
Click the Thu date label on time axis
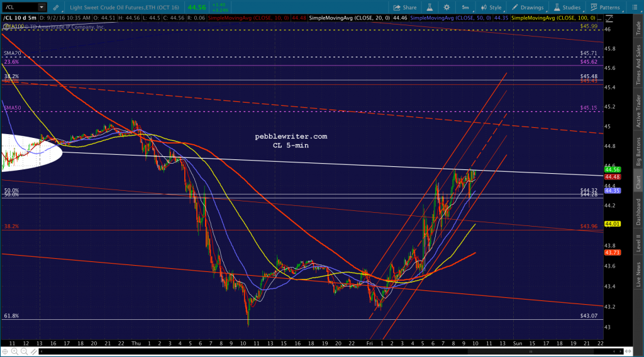click(x=136, y=343)
